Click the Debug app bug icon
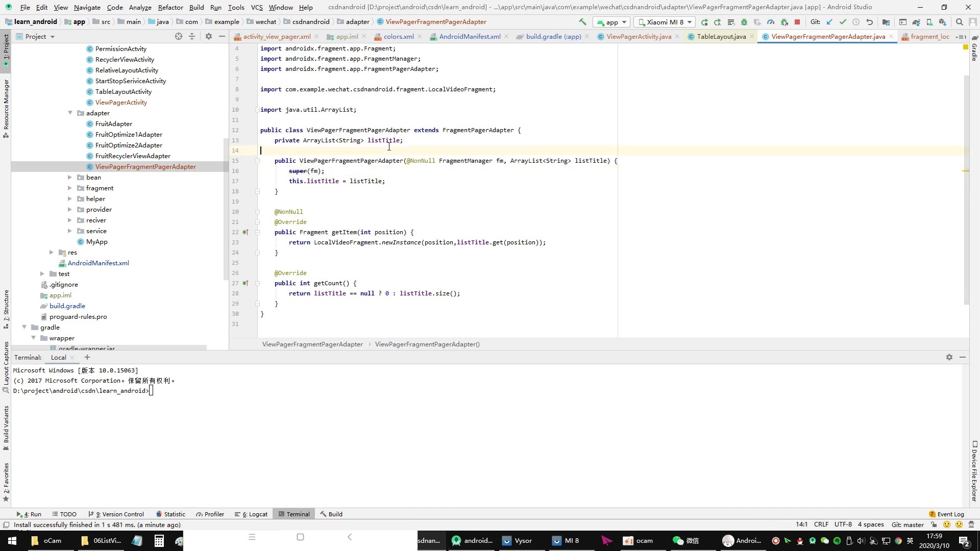 pos(744,22)
